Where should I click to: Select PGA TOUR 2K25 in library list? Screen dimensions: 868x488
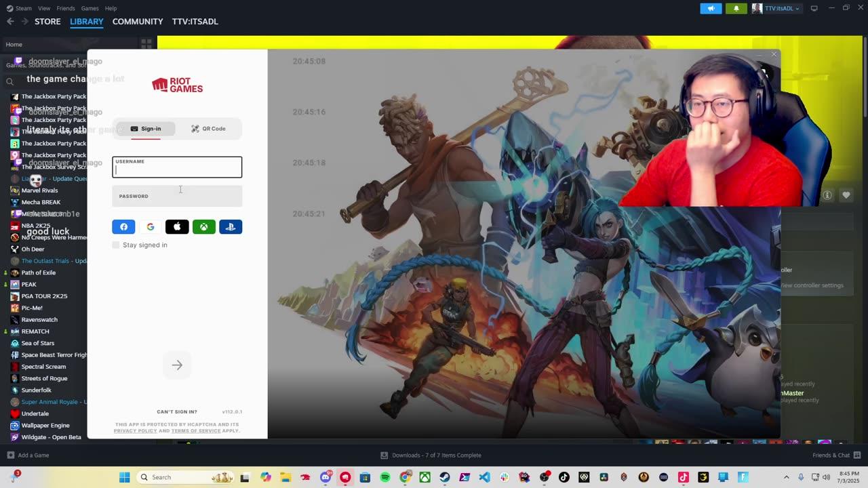(x=45, y=296)
